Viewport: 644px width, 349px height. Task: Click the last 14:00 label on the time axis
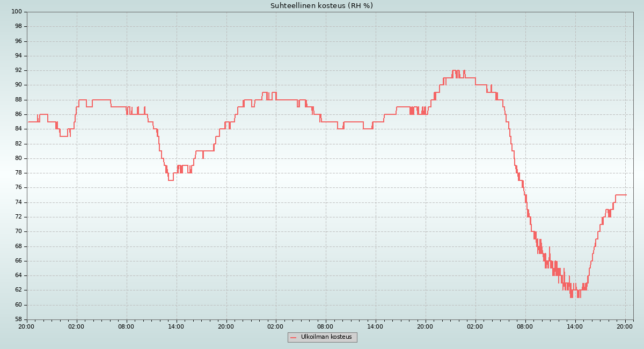(x=575, y=326)
